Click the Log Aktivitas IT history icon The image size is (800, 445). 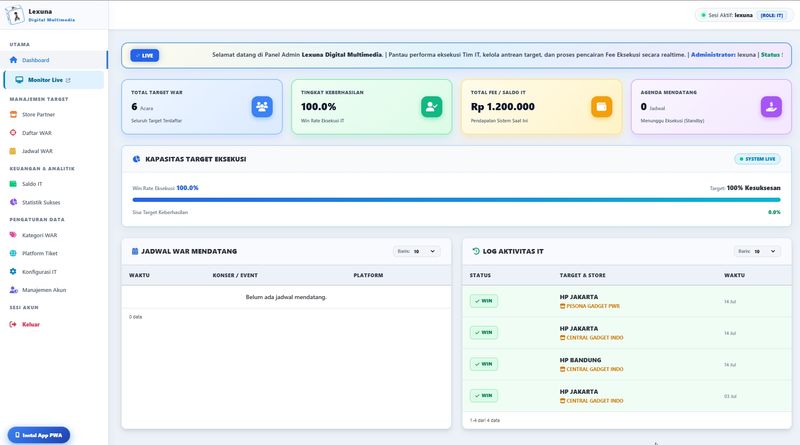476,251
